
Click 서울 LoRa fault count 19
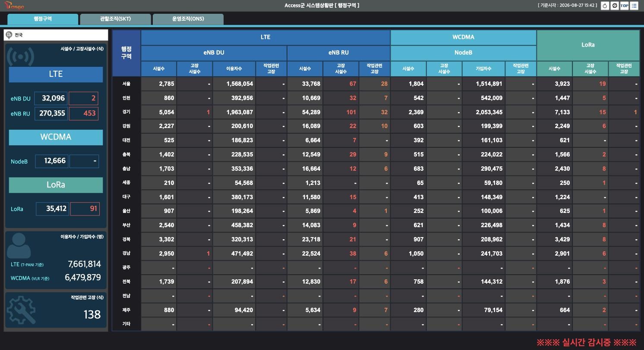tap(590, 84)
